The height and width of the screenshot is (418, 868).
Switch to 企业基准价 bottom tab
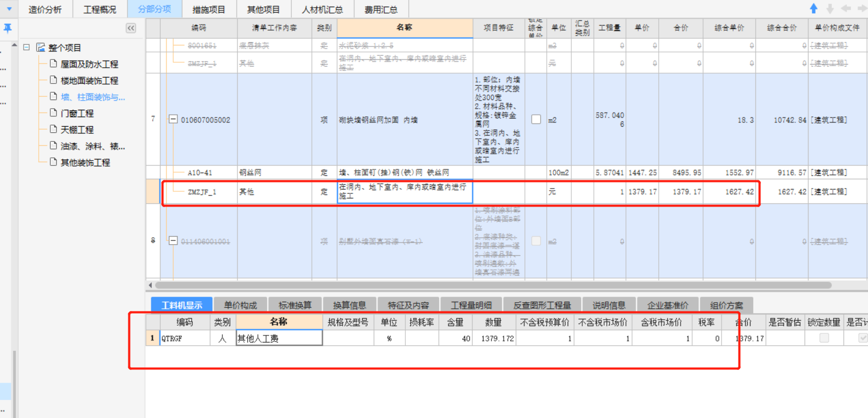click(x=668, y=305)
